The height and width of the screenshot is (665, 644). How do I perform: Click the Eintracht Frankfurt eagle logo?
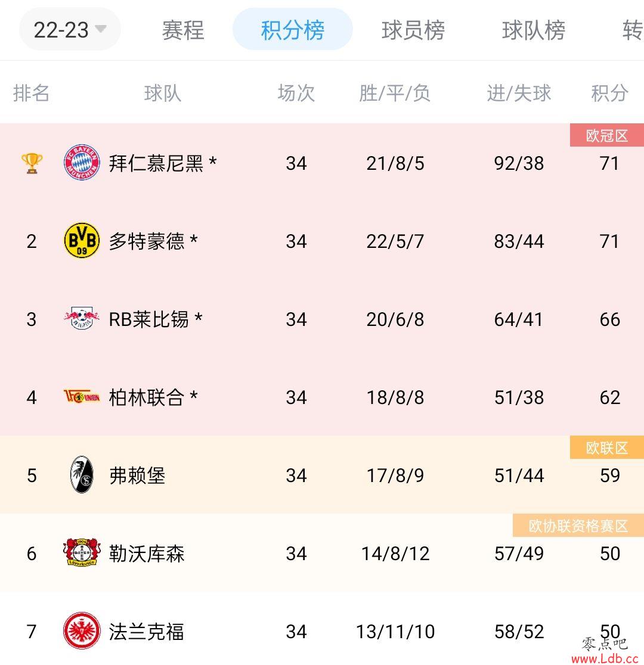pyautogui.click(x=82, y=630)
